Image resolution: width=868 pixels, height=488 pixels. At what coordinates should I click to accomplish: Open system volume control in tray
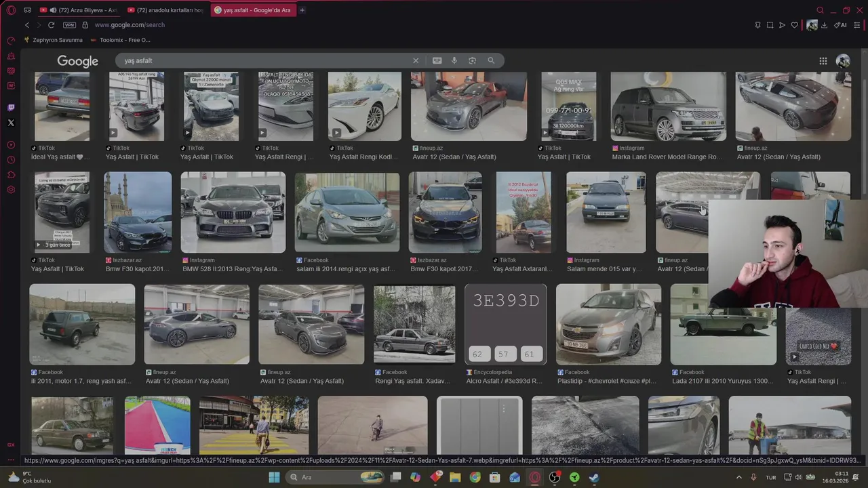point(797,477)
